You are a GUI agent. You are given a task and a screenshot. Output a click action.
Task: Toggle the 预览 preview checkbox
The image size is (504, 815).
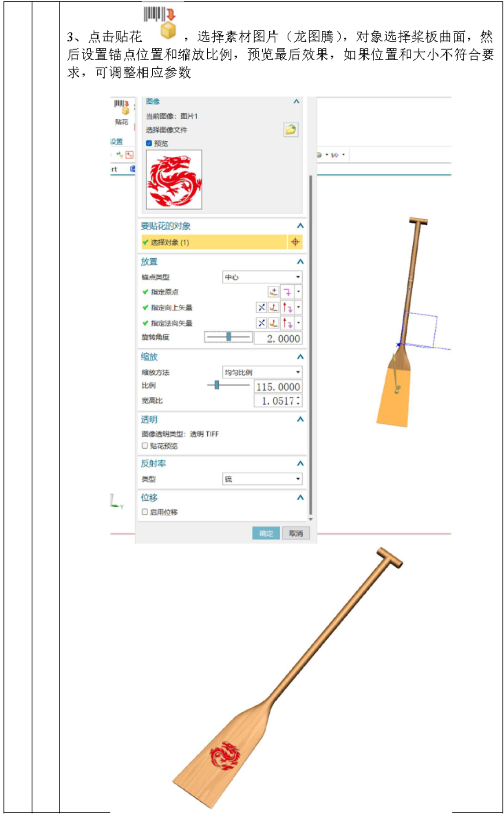click(149, 144)
